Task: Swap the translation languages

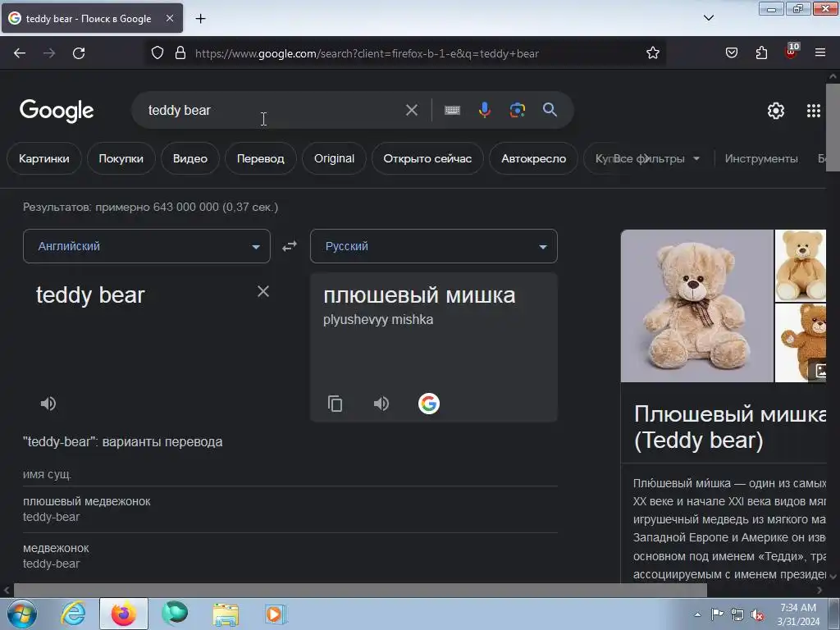Action: [x=290, y=246]
